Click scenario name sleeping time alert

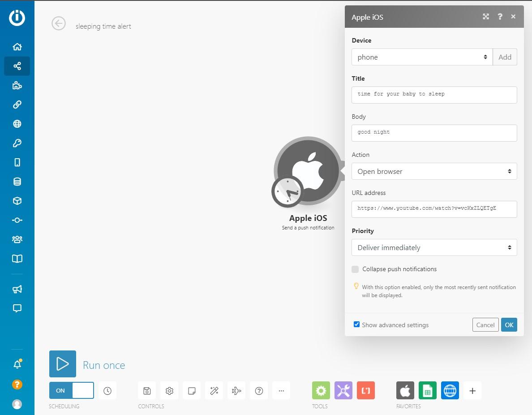click(103, 26)
